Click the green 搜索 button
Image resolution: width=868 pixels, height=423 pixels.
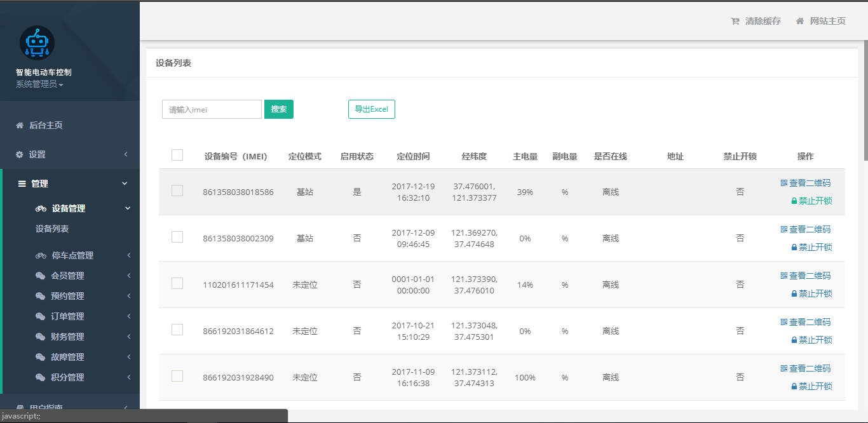tap(278, 109)
